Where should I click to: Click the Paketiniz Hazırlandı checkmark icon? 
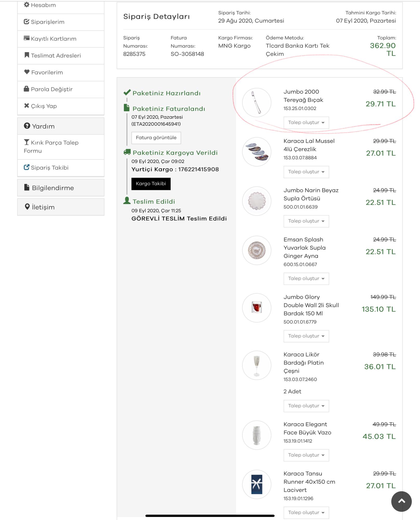point(127,93)
